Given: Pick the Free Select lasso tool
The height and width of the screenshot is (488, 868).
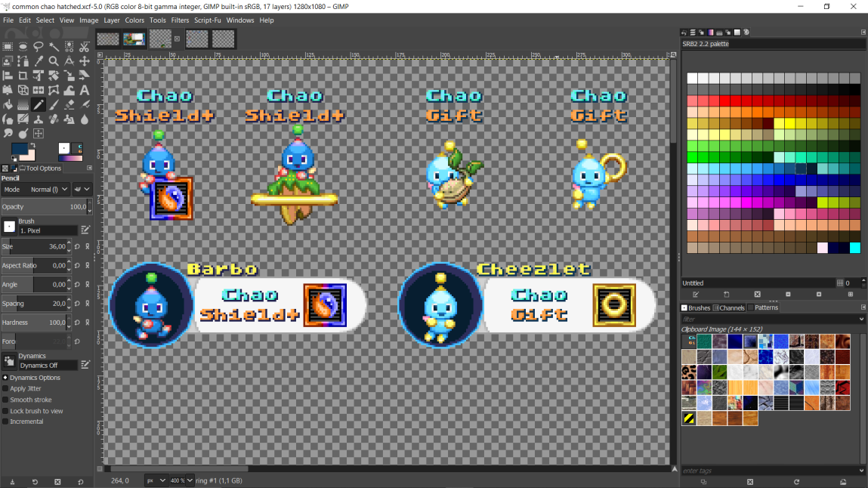Looking at the screenshot, I should 39,47.
